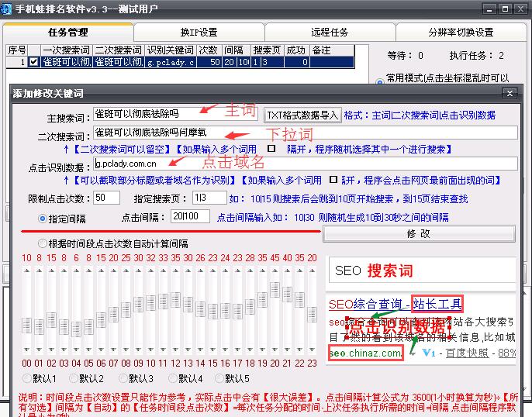This screenshot has height=417, width=532.
Task: Switch to the 换IP设置 tab
Action: click(199, 33)
